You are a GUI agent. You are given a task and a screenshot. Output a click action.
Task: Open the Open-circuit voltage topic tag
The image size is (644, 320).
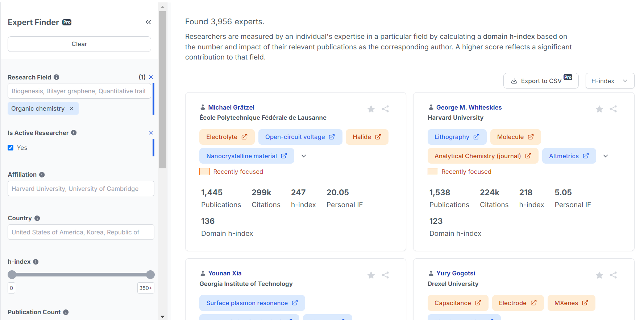click(300, 137)
